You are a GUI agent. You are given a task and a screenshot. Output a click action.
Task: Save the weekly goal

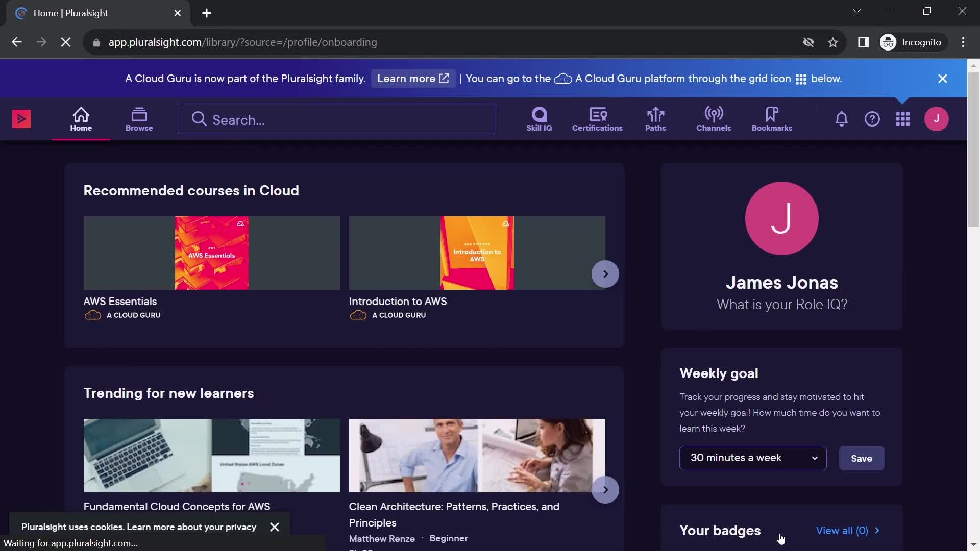point(861,458)
